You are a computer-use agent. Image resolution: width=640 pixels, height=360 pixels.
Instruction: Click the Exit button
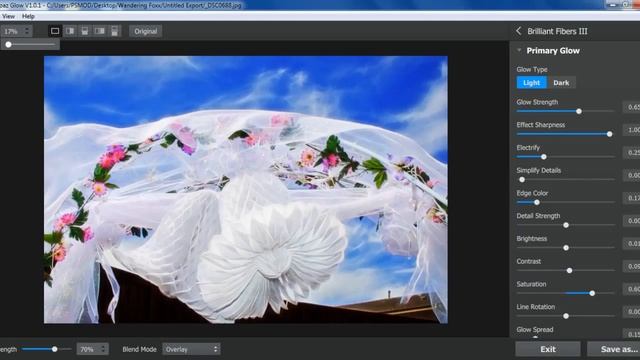(x=548, y=349)
